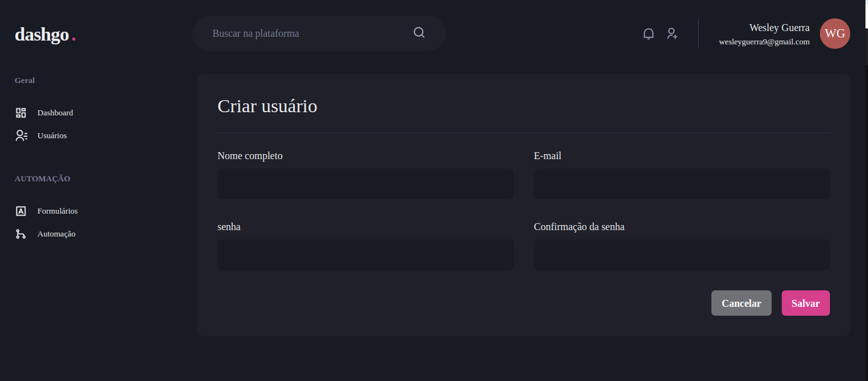Click the Cancelar button

coord(741,303)
